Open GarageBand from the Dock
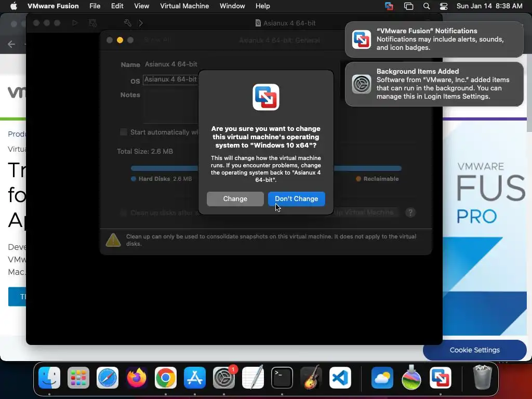This screenshot has width=532, height=399. [311, 378]
